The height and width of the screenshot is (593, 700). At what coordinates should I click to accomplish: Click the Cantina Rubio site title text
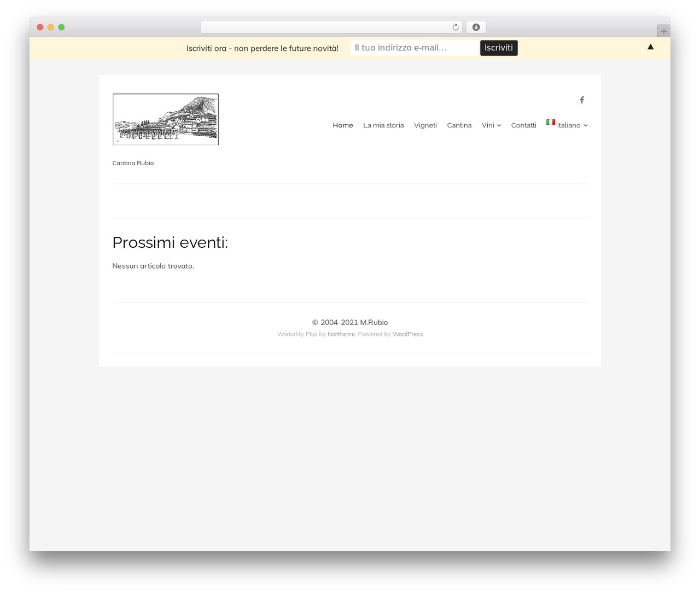(133, 163)
